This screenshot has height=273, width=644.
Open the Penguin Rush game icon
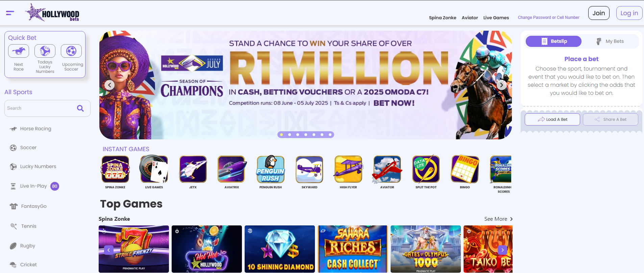[x=271, y=169]
